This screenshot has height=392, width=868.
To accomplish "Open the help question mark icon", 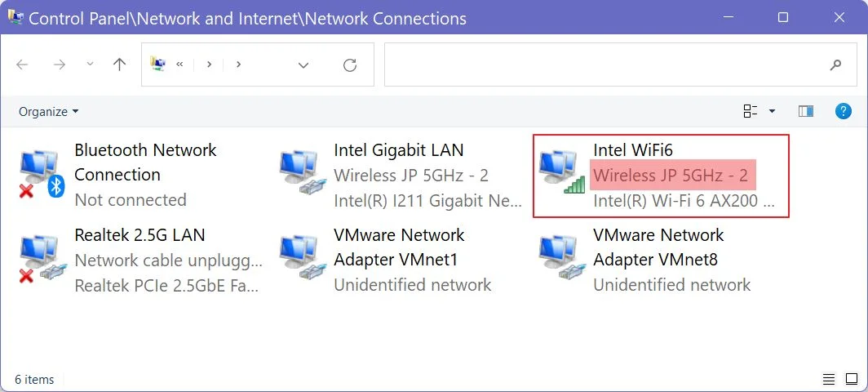I will 843,111.
